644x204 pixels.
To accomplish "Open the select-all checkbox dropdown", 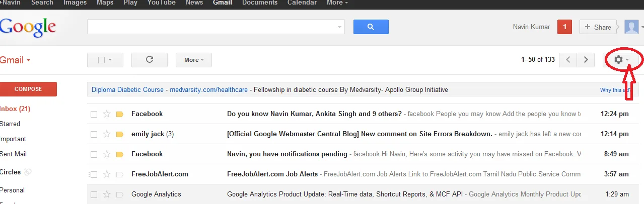I will click(105, 60).
